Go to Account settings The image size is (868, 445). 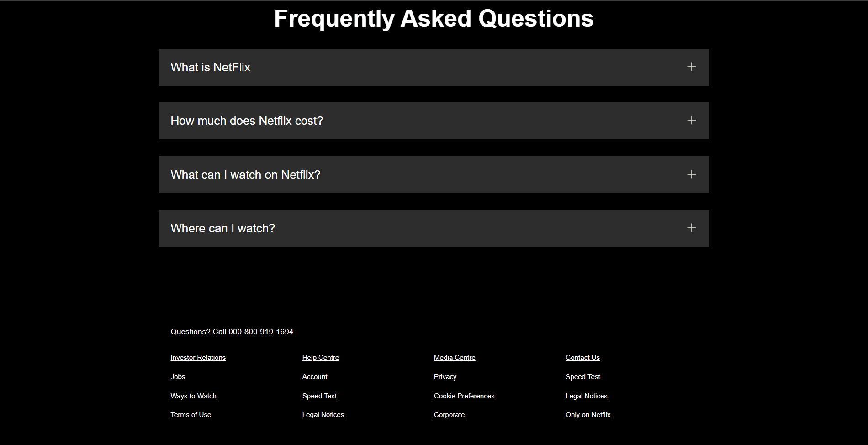pyautogui.click(x=314, y=376)
